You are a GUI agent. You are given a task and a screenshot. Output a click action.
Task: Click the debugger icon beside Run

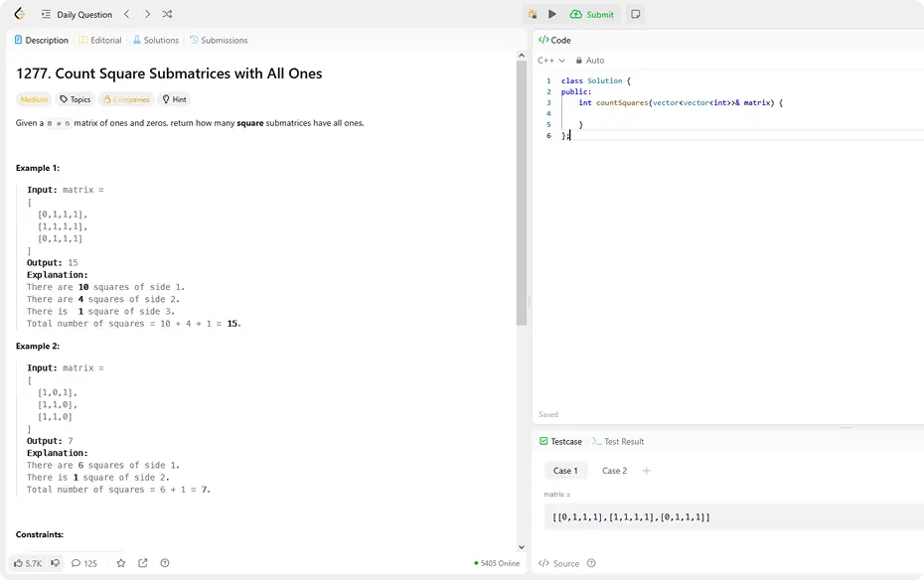[x=533, y=14]
